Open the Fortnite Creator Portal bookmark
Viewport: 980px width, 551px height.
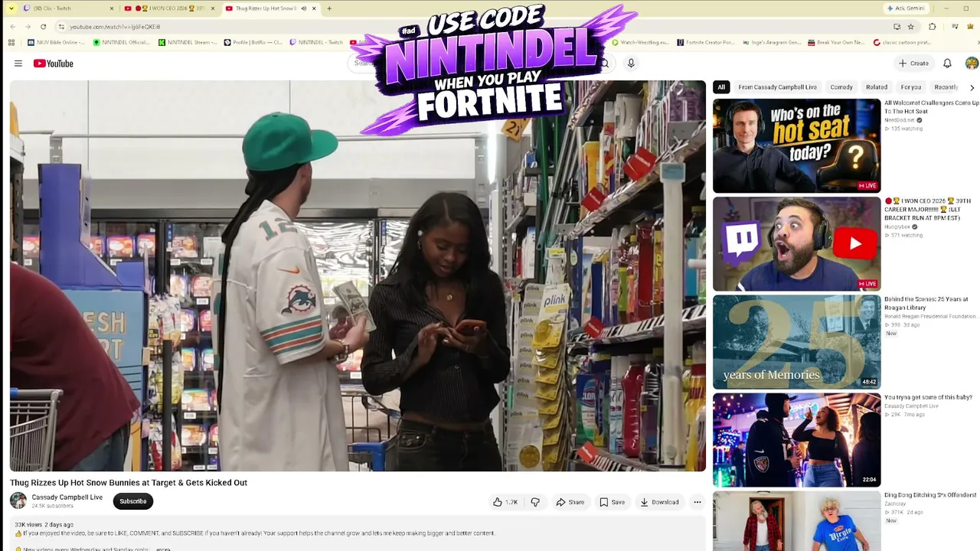click(x=706, y=42)
